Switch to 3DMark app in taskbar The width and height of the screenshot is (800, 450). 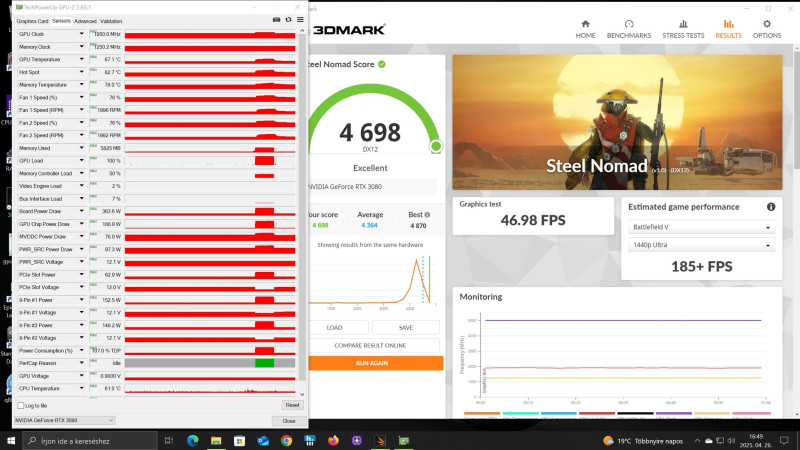coord(380,440)
